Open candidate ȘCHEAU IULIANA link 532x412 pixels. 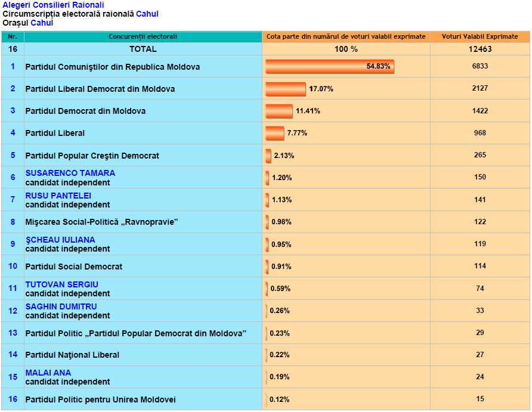tap(60, 240)
